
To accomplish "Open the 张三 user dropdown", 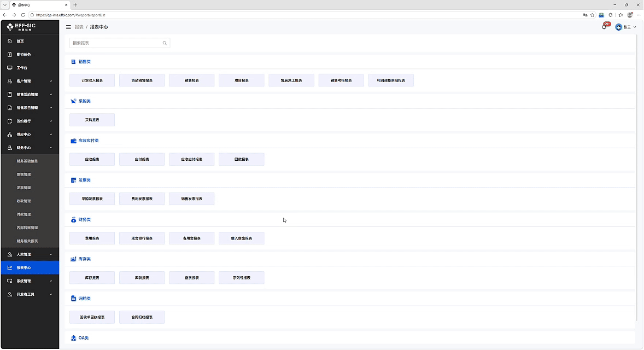I will point(626,27).
